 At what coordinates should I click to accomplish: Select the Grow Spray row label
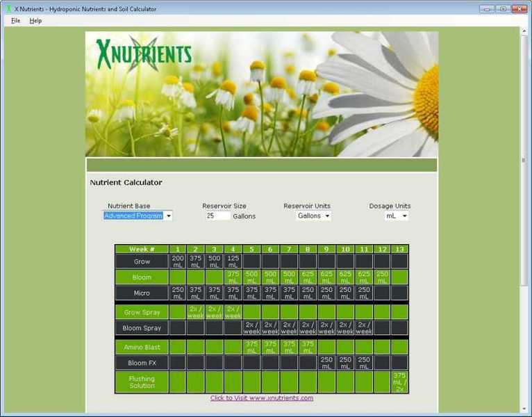click(x=142, y=312)
